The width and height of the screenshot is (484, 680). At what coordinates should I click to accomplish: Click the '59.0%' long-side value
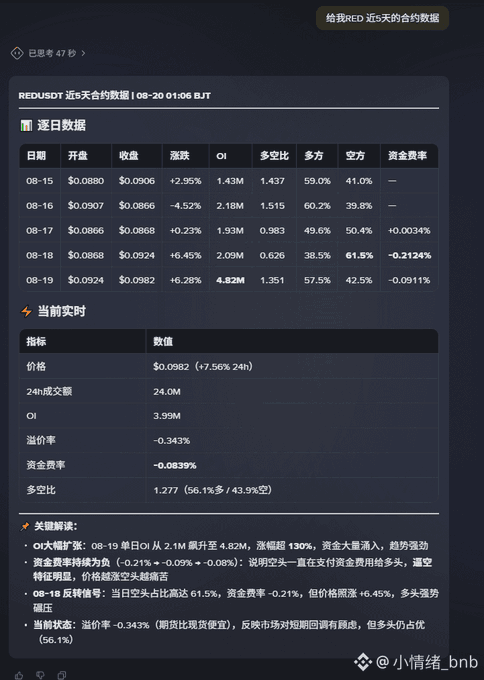click(317, 181)
